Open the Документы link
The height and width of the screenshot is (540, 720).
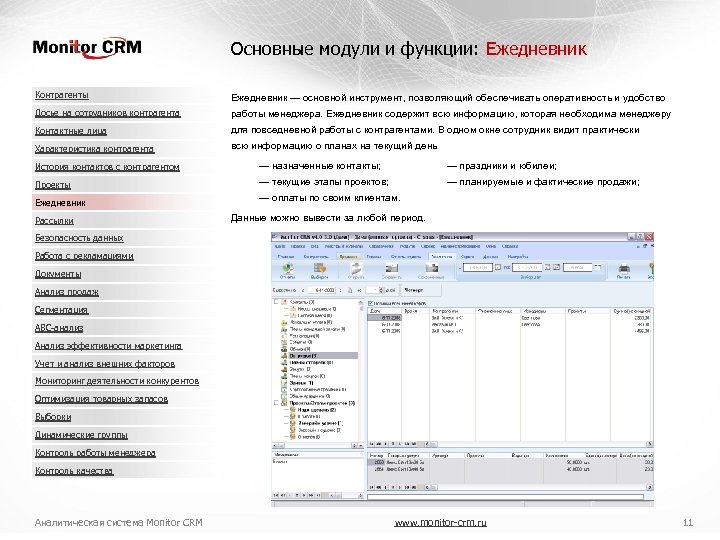(58, 274)
